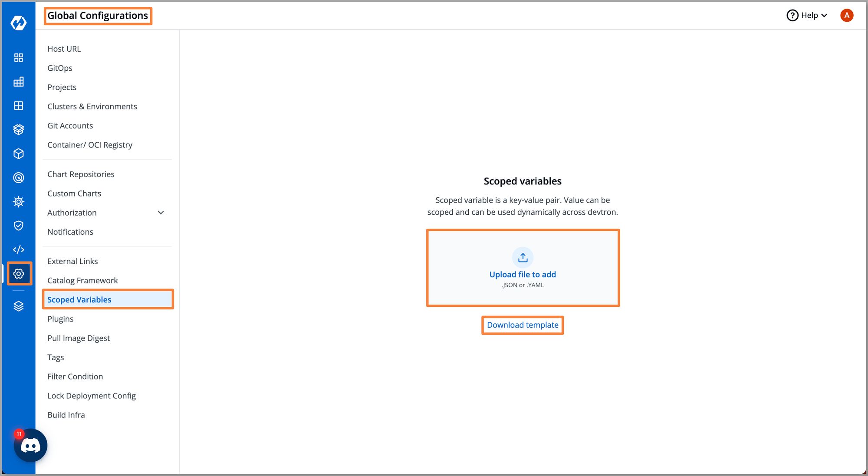Viewport: 868px width, 476px height.
Task: Select Lock Deployment Config sidebar item
Action: (x=92, y=395)
